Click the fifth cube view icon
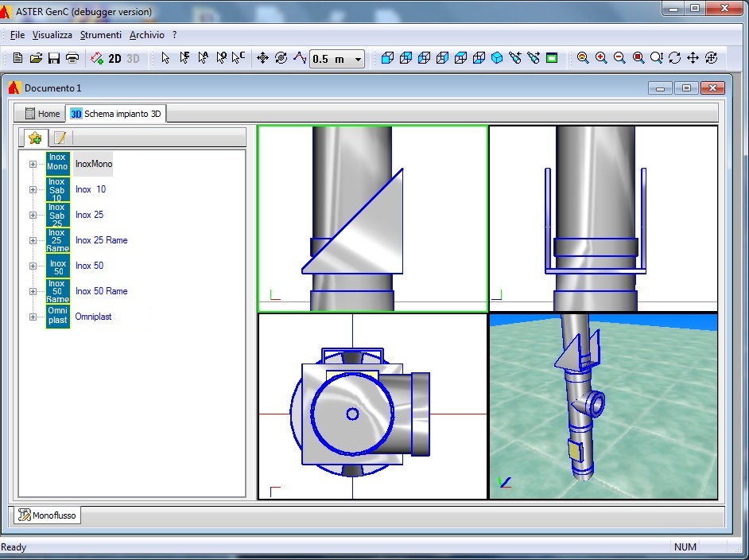This screenshot has width=749, height=560. pyautogui.click(x=460, y=58)
